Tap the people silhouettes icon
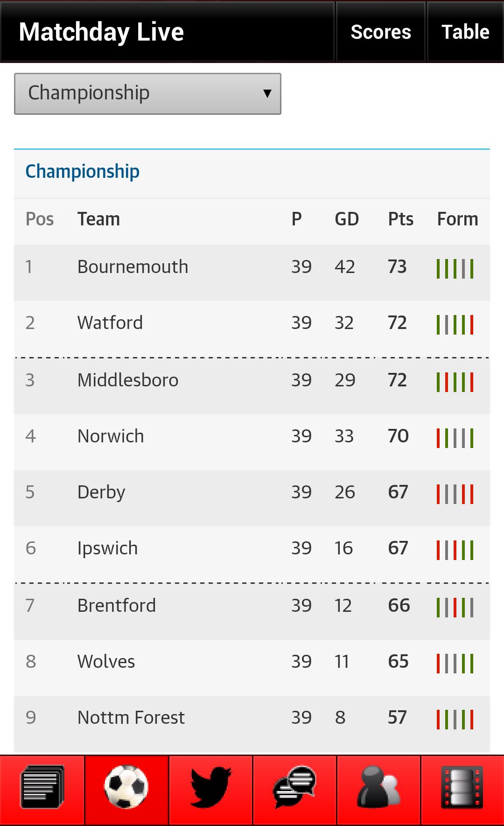 (378, 787)
